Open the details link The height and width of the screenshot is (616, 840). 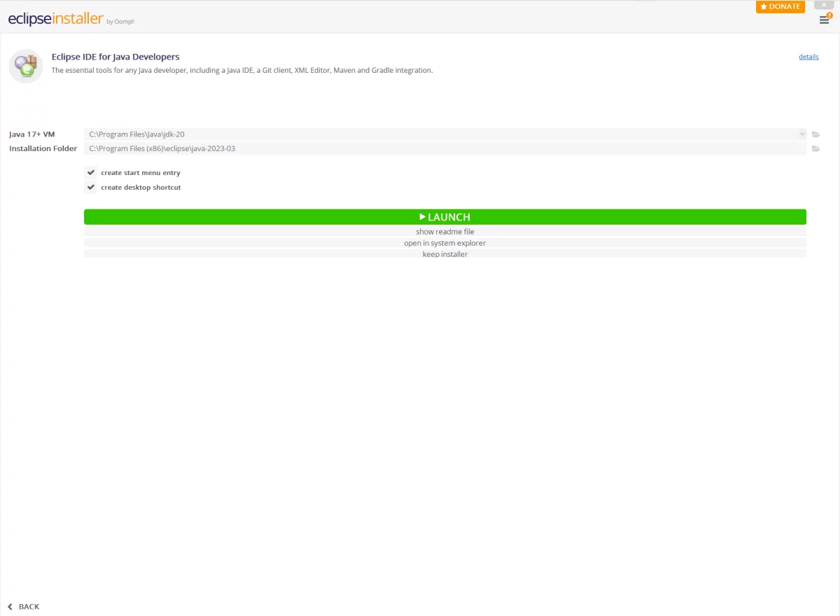pyautogui.click(x=808, y=57)
